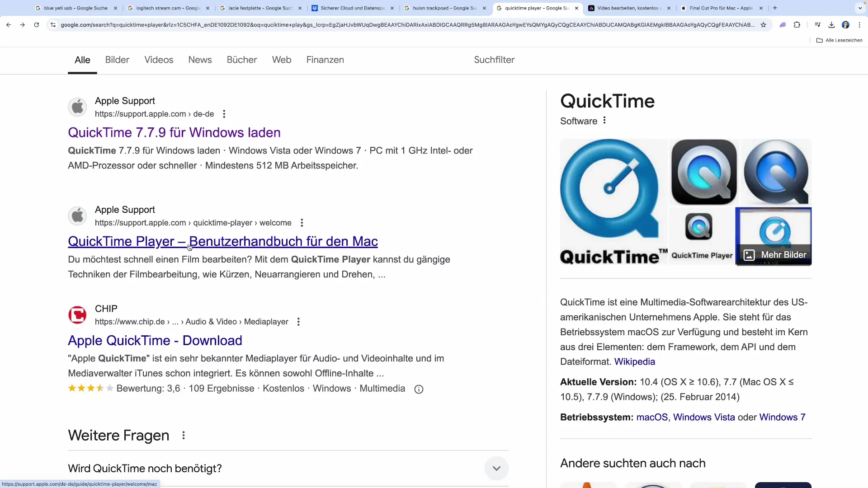Open 'QuickTime 7.7.9 für Windows laden' result
Screen dimensions: 868x488
pos(174,132)
